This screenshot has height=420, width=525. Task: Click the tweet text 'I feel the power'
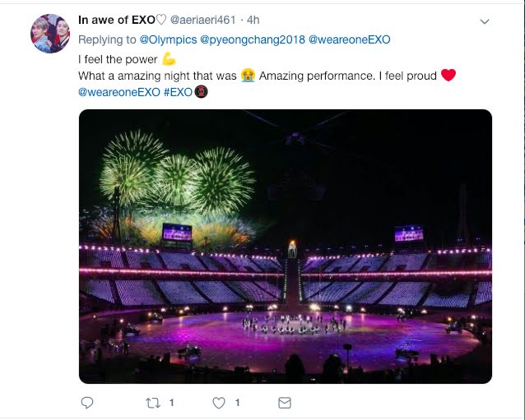click(x=118, y=60)
